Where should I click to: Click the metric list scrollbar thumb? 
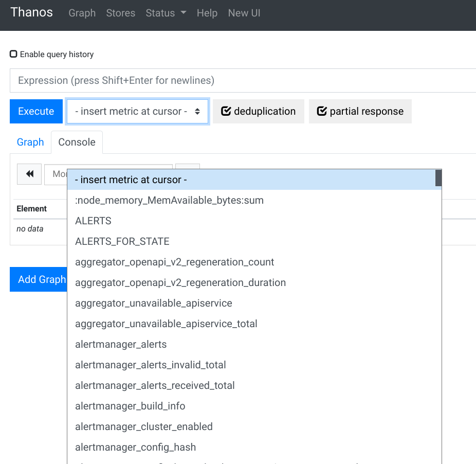438,178
